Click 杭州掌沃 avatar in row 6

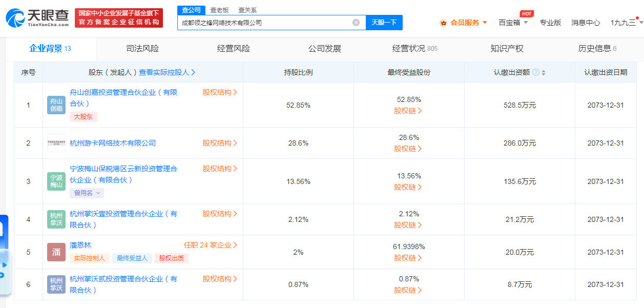click(56, 284)
